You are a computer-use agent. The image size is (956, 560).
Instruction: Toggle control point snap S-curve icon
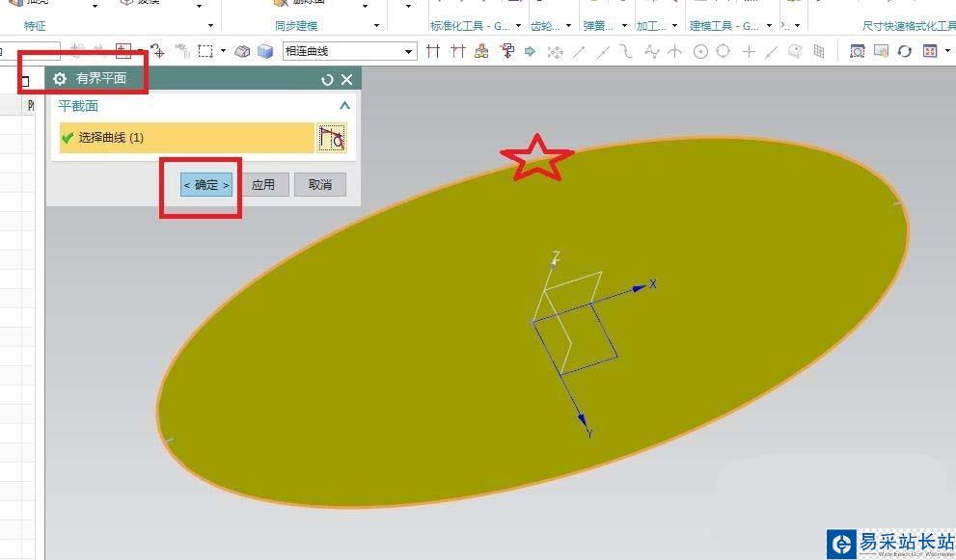[x=625, y=51]
